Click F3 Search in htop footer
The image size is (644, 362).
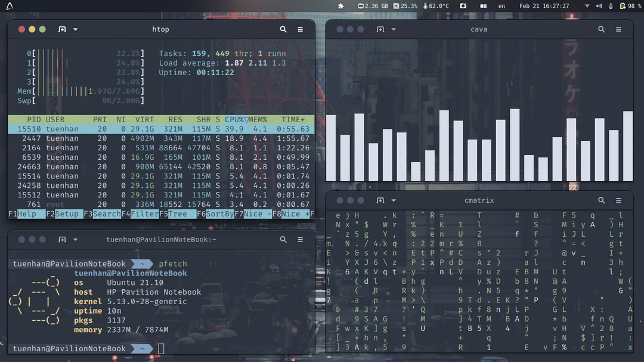[x=103, y=214]
